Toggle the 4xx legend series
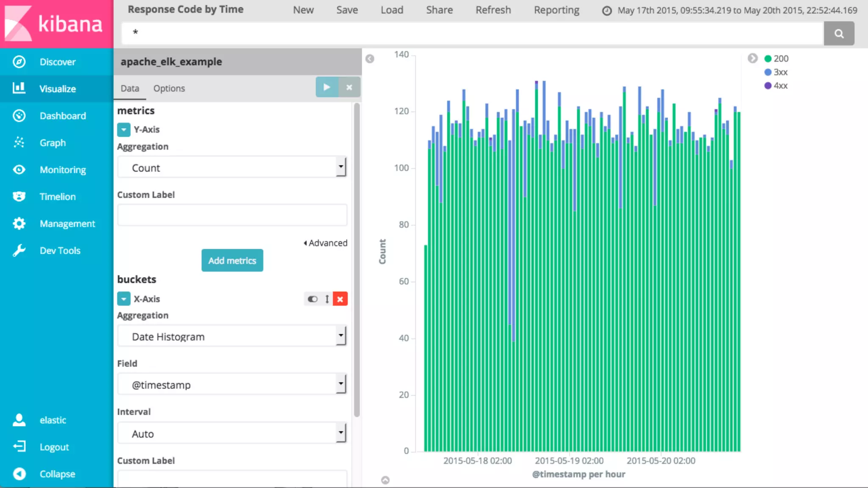This screenshot has height=488, width=868. tap(780, 86)
